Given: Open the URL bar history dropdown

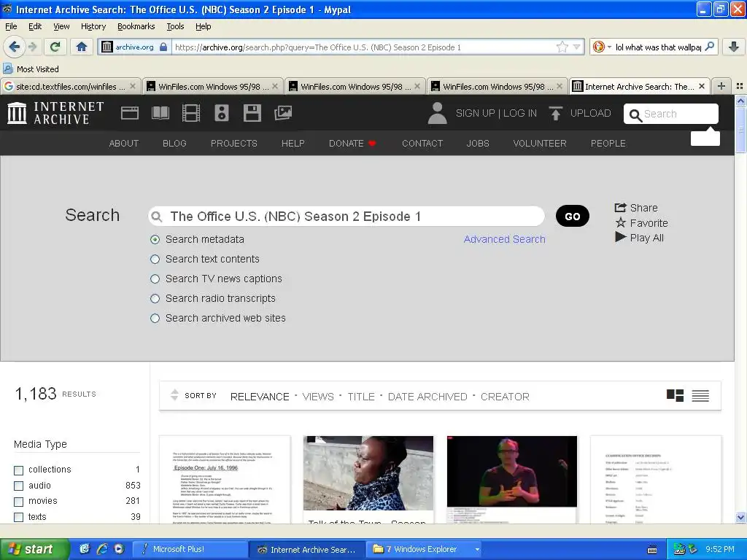Looking at the screenshot, I should point(577,47).
